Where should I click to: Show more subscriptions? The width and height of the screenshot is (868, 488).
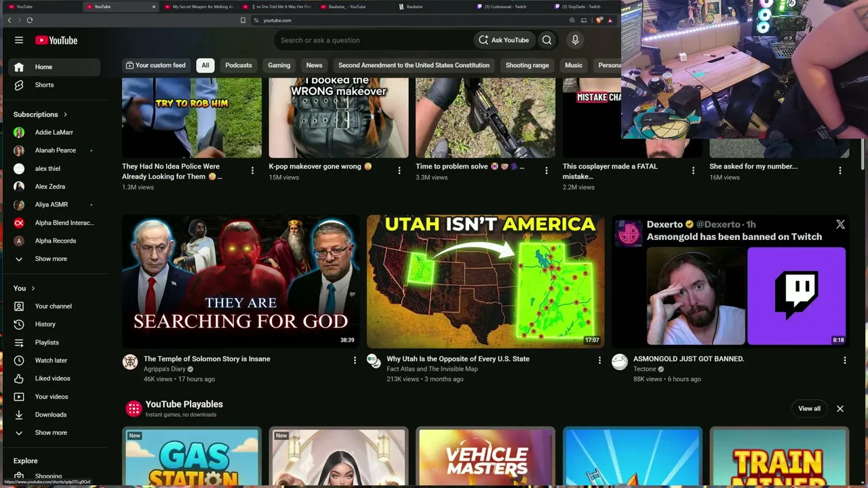click(54, 259)
